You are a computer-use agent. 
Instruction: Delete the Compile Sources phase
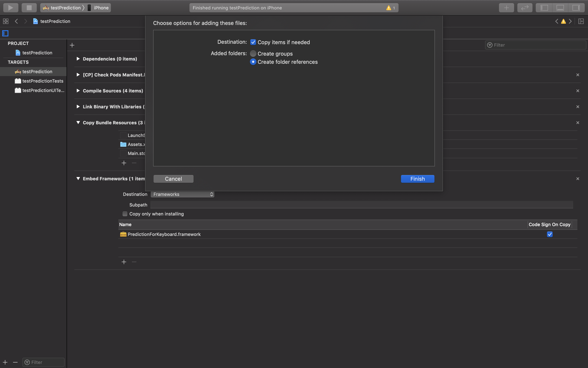(578, 91)
